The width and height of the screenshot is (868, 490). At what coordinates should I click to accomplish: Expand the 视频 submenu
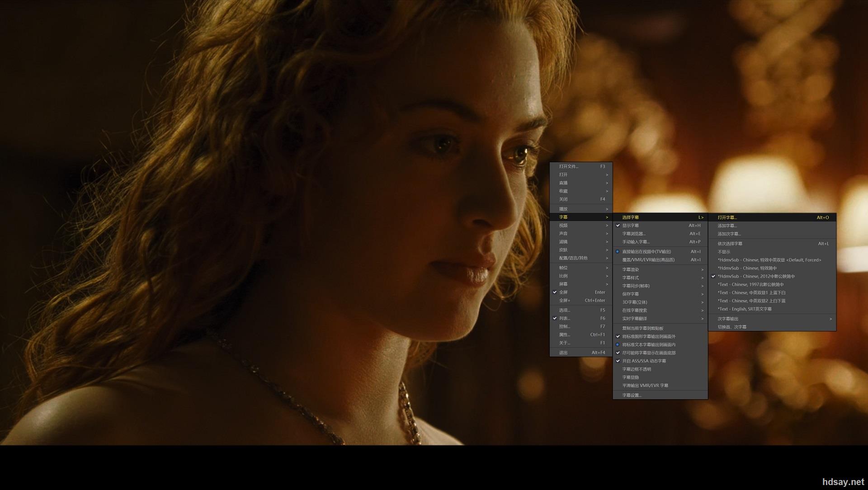(581, 225)
